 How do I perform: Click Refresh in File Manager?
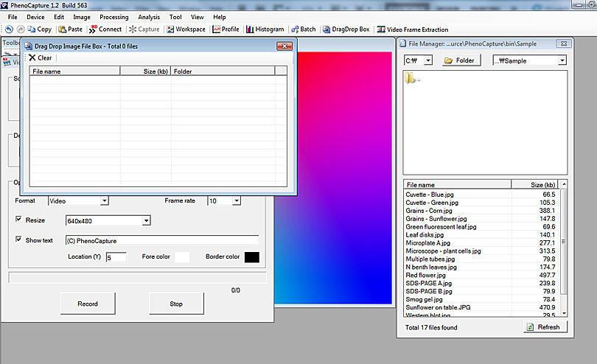click(x=545, y=327)
